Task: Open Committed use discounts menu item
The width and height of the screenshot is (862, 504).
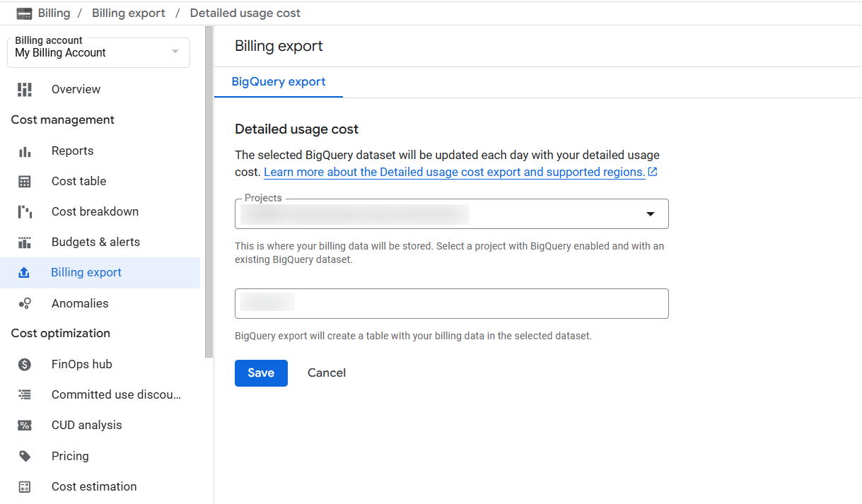Action: click(116, 394)
